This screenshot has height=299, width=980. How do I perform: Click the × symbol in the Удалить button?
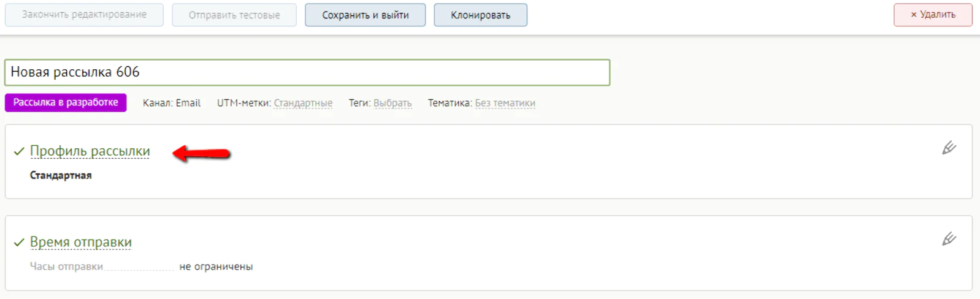pyautogui.click(x=913, y=15)
